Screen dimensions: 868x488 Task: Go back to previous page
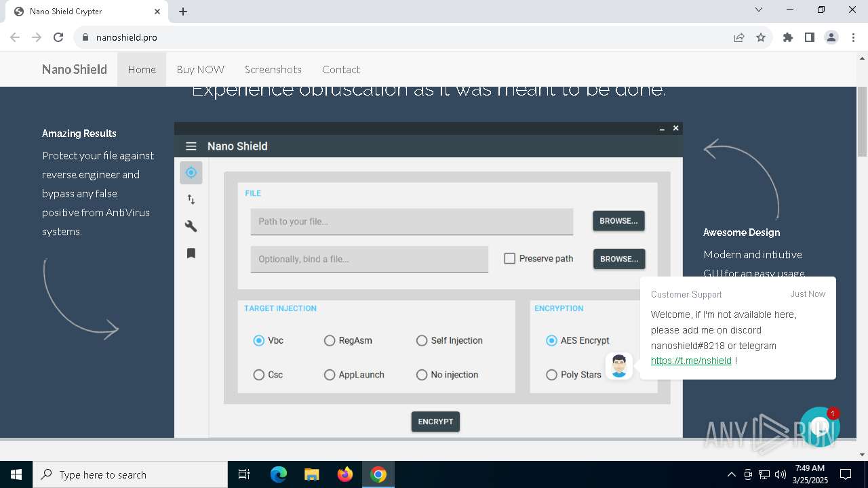(15, 37)
